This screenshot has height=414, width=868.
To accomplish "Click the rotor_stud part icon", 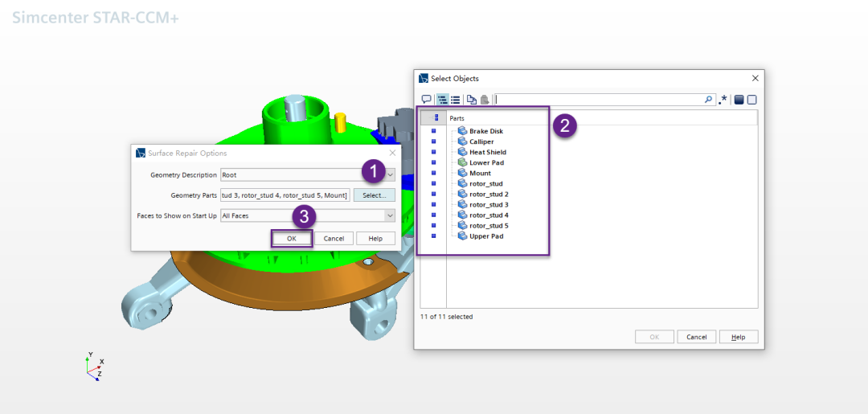I will (x=462, y=184).
